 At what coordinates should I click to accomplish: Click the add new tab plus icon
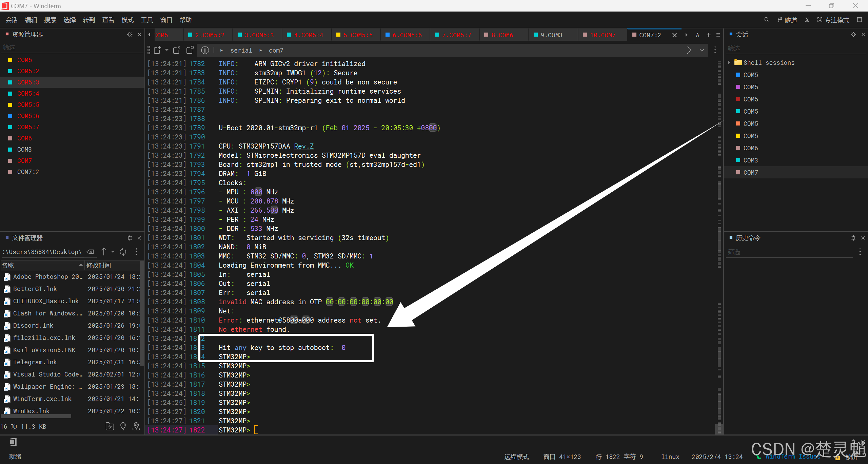click(708, 35)
